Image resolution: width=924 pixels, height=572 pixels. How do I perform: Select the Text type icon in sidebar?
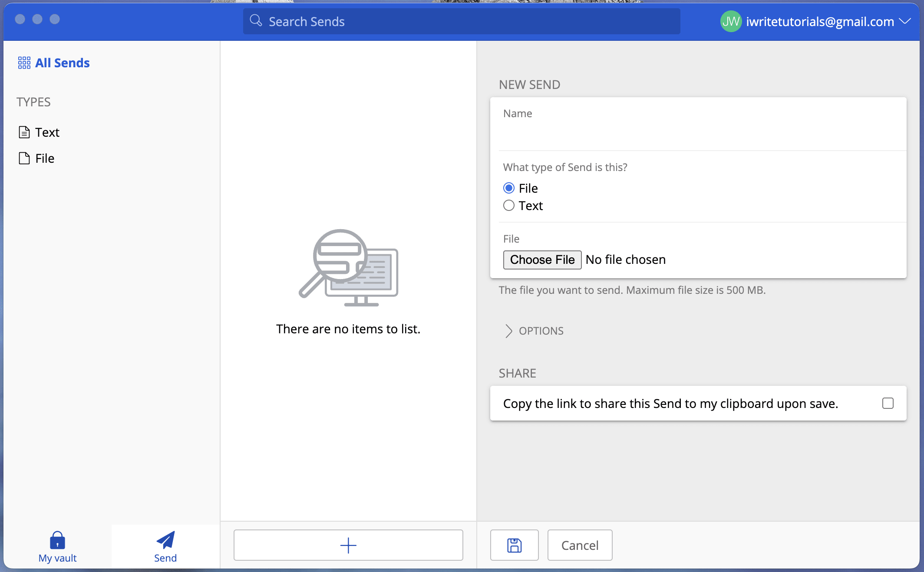tap(24, 132)
